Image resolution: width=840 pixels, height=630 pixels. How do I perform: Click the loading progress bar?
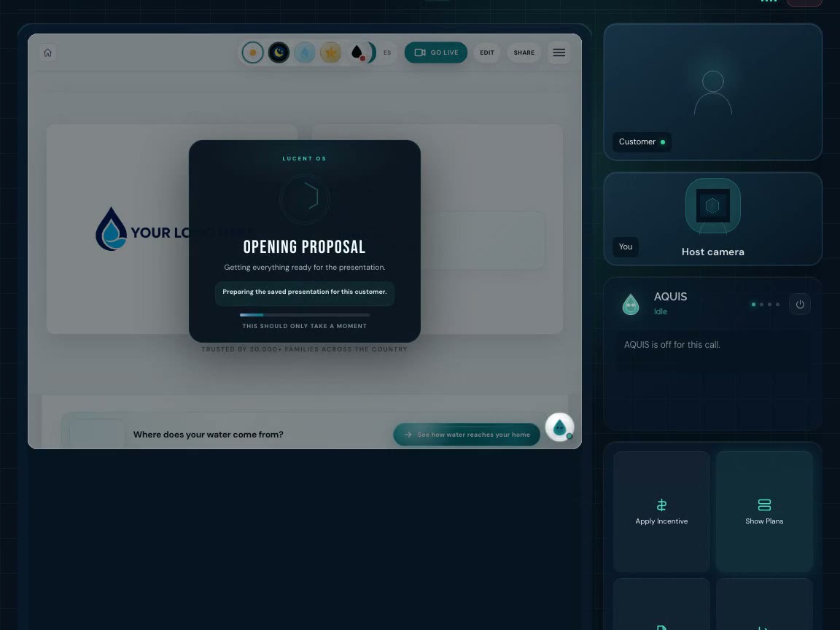[x=304, y=315]
